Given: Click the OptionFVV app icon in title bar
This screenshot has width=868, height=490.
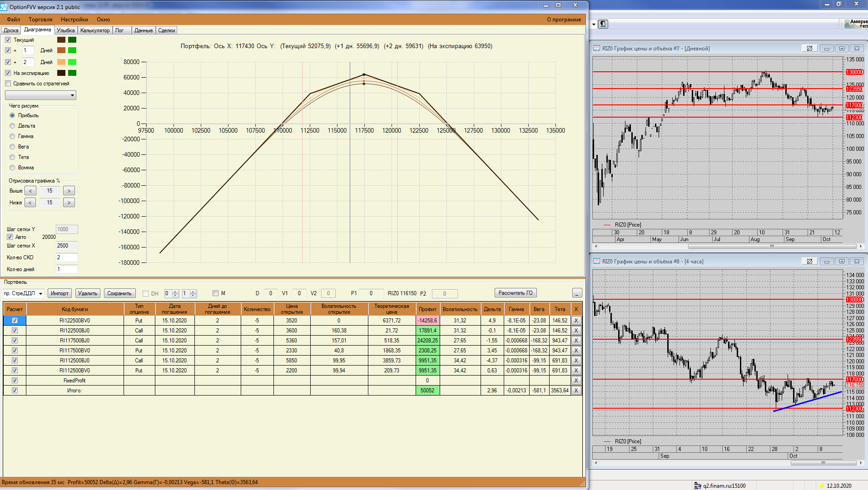Looking at the screenshot, I should point(4,7).
